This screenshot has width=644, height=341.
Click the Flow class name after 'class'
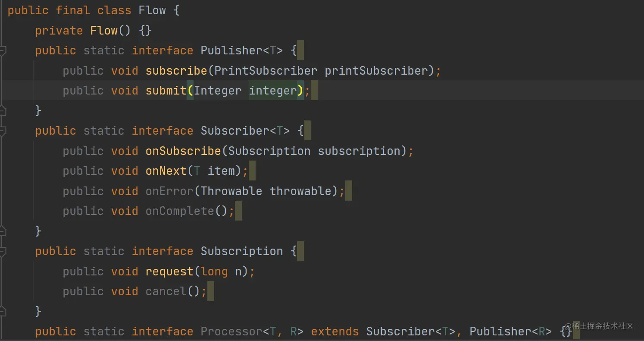tap(152, 11)
